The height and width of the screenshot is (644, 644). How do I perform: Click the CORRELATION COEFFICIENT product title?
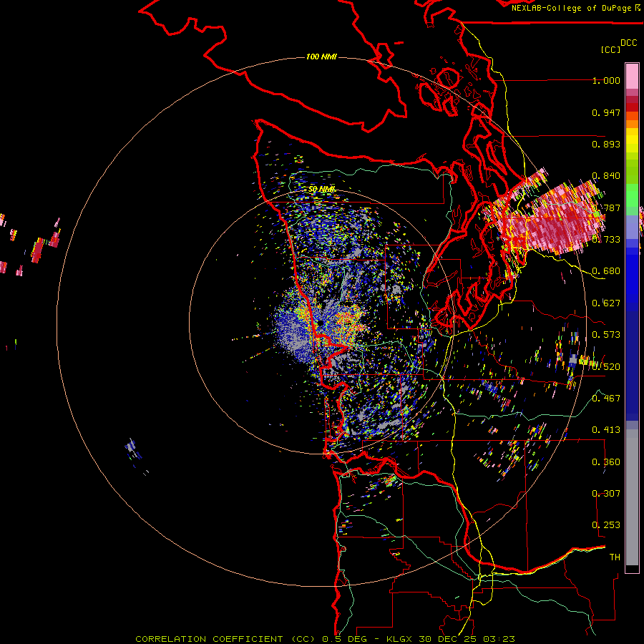[x=225, y=639]
